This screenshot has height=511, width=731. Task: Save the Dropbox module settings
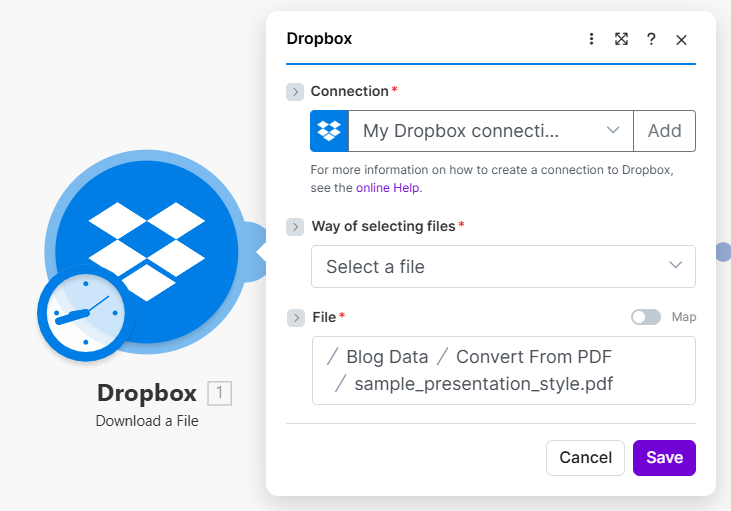(x=664, y=457)
